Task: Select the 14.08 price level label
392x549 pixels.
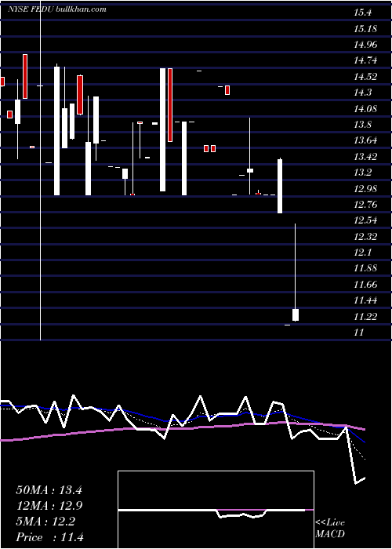Action: click(x=365, y=109)
